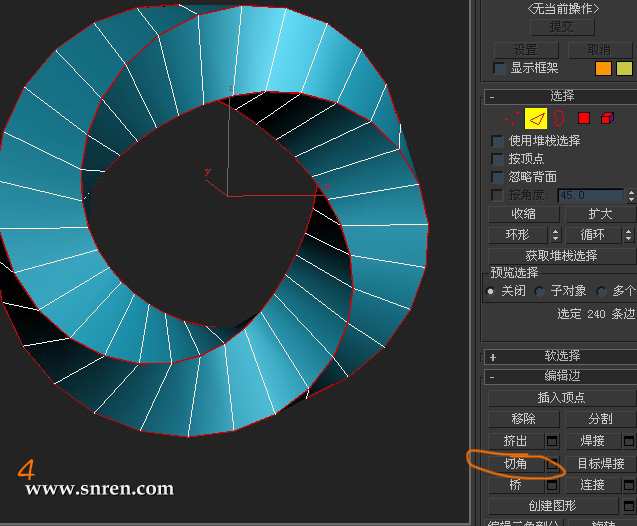This screenshot has height=526, width=637.
Task: Open settings box next to 切角 (Chamfer)
Action: pyautogui.click(x=552, y=463)
